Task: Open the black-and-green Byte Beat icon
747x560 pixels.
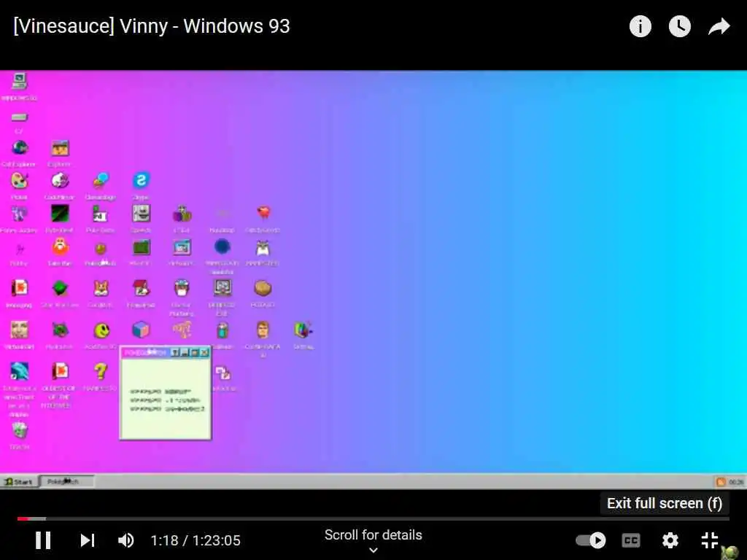Action: [x=60, y=214]
